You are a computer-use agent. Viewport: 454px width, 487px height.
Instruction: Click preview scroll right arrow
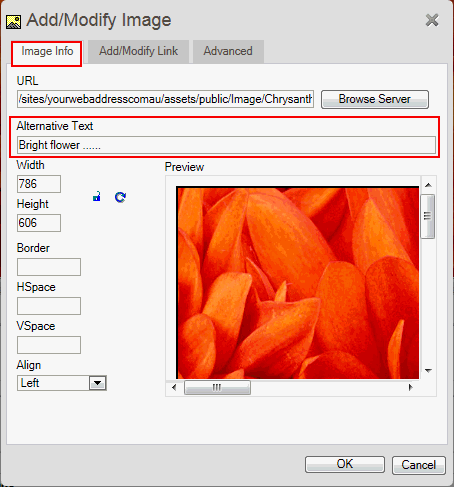click(410, 387)
